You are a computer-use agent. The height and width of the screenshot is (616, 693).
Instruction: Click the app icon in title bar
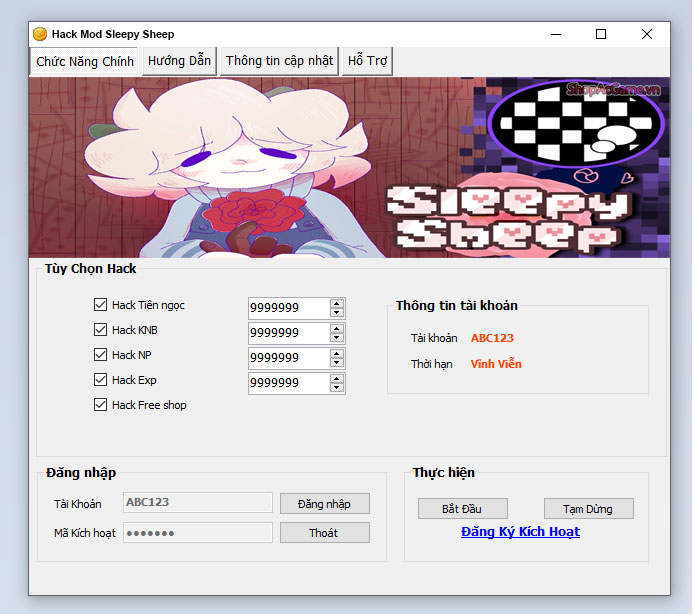(40, 34)
